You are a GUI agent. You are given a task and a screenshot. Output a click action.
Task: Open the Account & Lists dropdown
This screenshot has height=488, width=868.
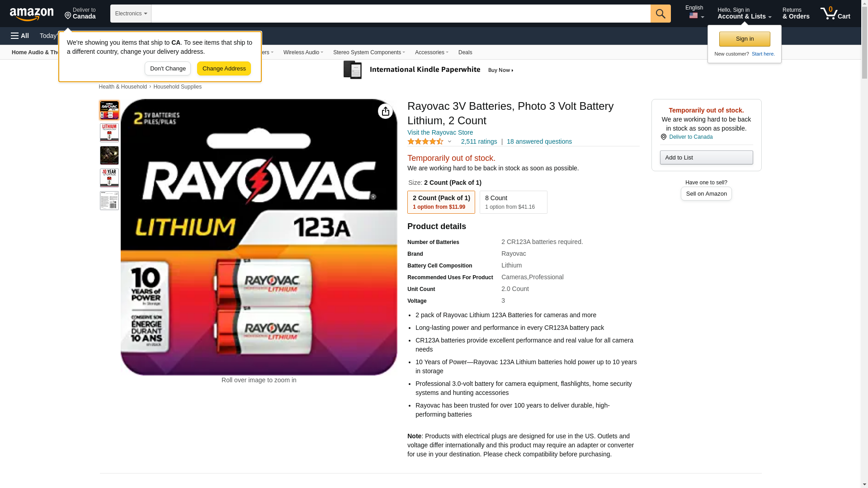[744, 14]
